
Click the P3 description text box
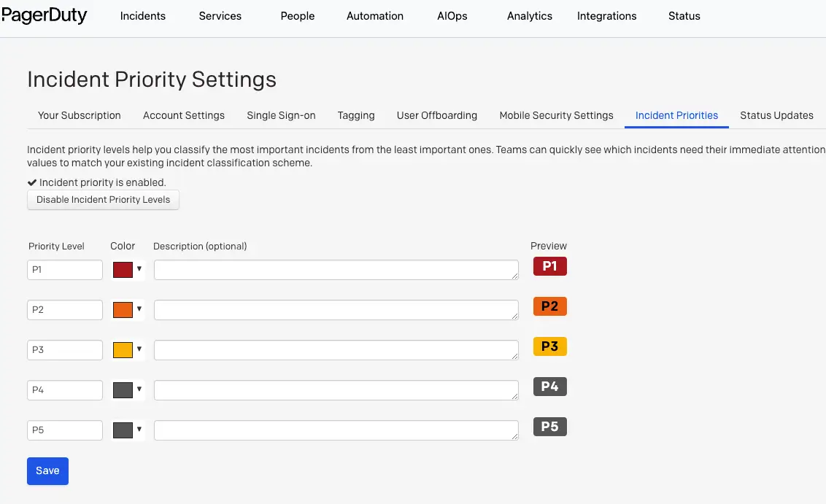click(336, 349)
